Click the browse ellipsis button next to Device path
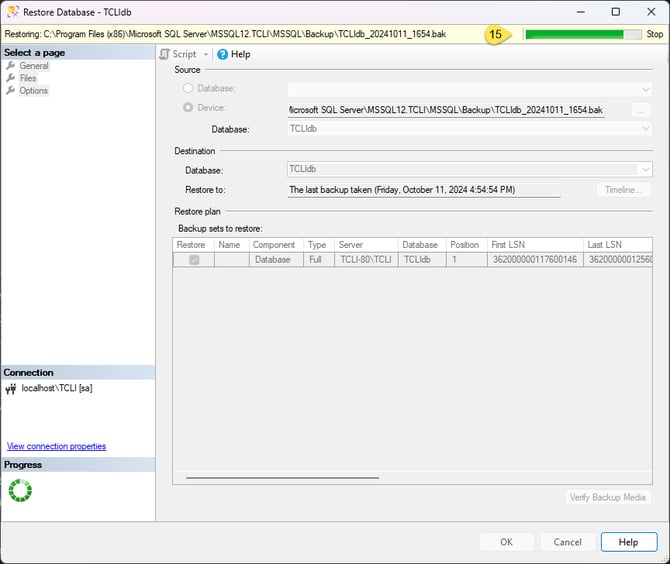670x564 pixels. click(x=641, y=109)
